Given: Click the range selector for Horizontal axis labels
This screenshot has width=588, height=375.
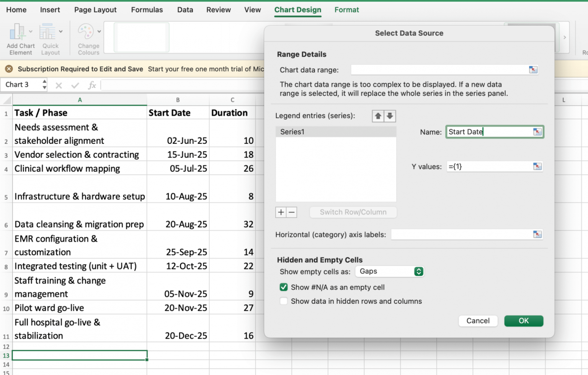Looking at the screenshot, I should (x=537, y=234).
